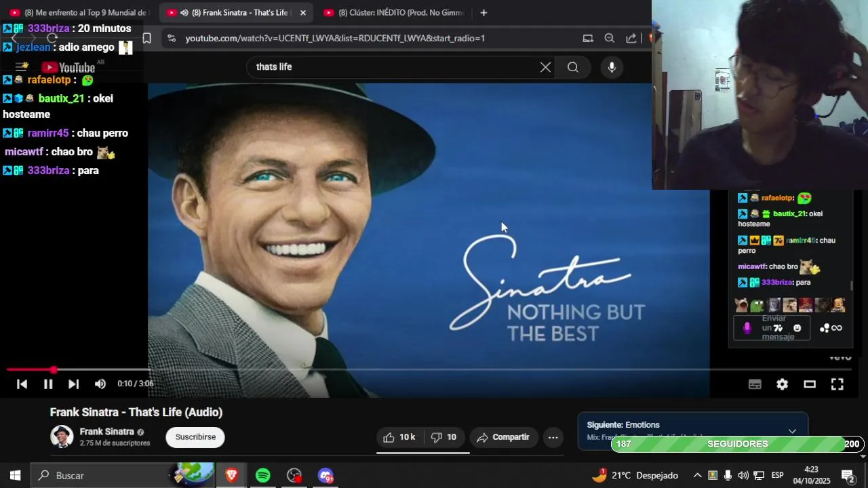The width and height of the screenshot is (868, 488).
Task: Dislike the video showing 10 dislikes
Action: (444, 437)
